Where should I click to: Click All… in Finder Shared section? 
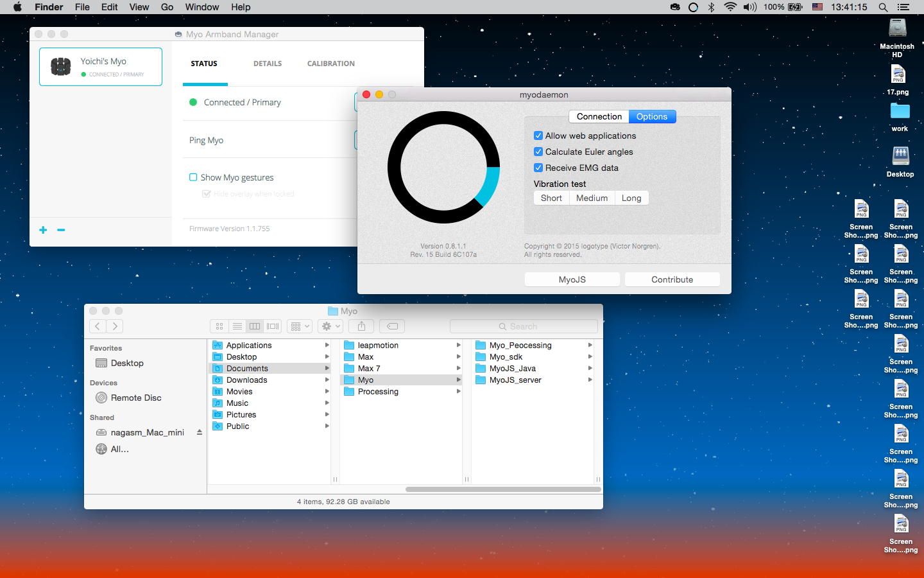point(119,449)
